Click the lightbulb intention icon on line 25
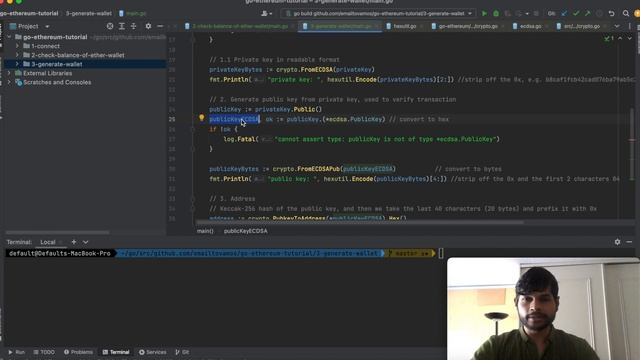This screenshot has height=360, width=640. [x=201, y=118]
